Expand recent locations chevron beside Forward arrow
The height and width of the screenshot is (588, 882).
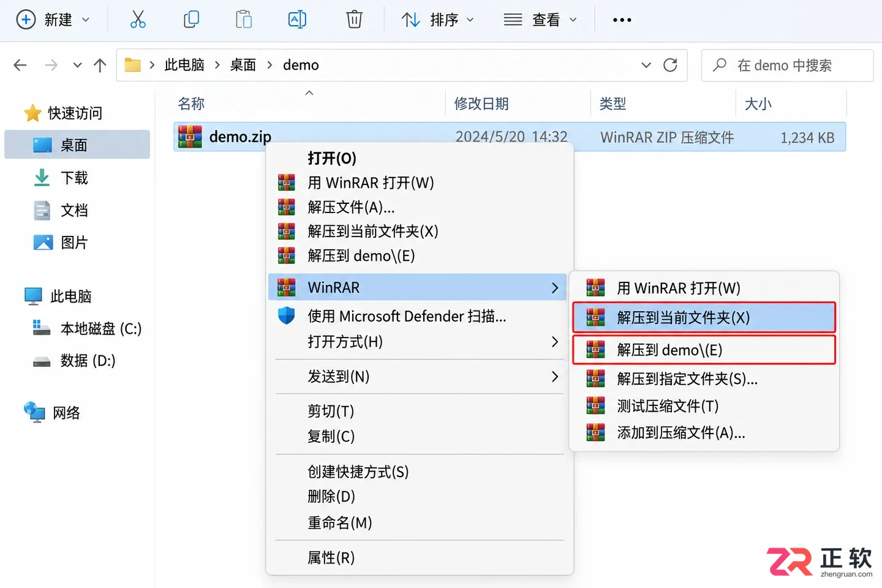click(x=77, y=65)
